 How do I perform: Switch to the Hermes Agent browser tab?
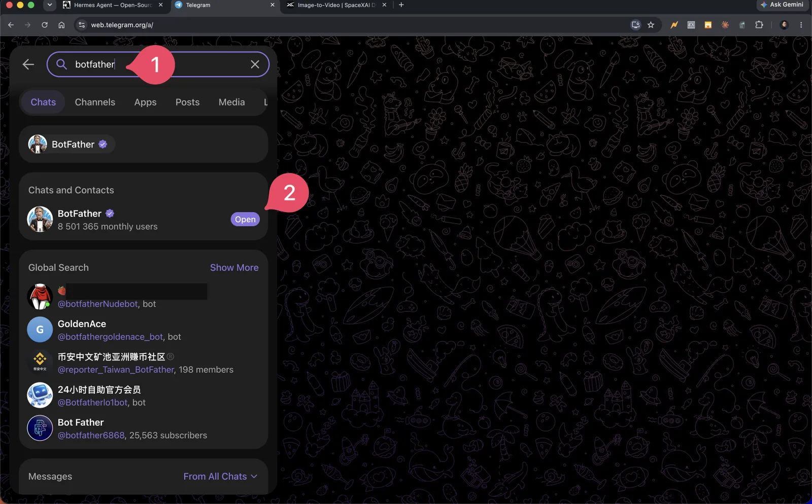click(113, 5)
